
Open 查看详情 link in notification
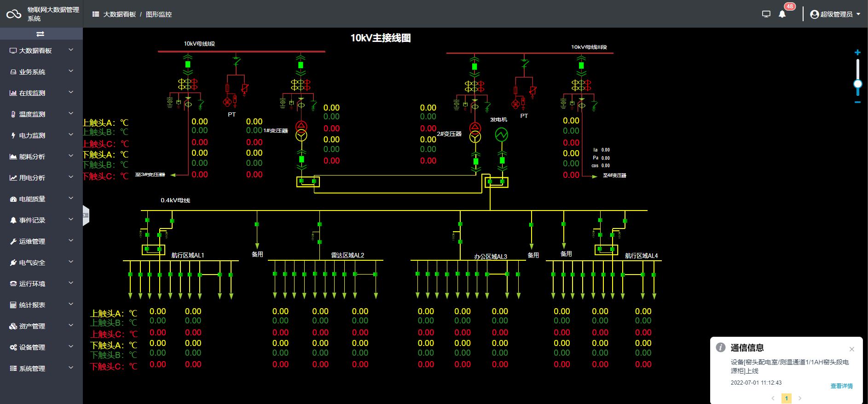pyautogui.click(x=842, y=386)
